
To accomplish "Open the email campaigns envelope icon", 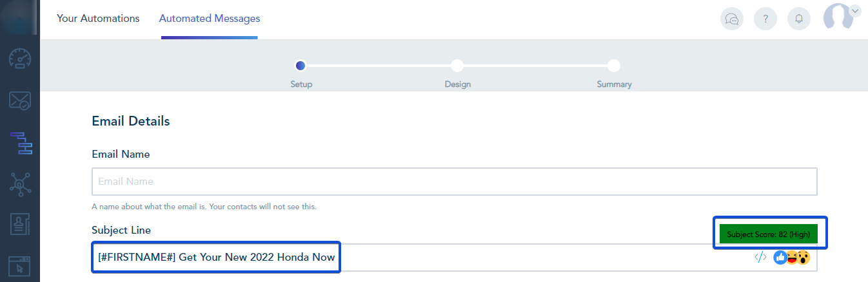I will [x=20, y=100].
